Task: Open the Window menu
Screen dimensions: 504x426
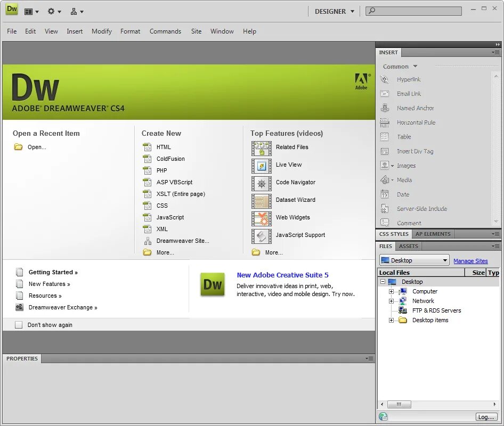Action: (222, 31)
